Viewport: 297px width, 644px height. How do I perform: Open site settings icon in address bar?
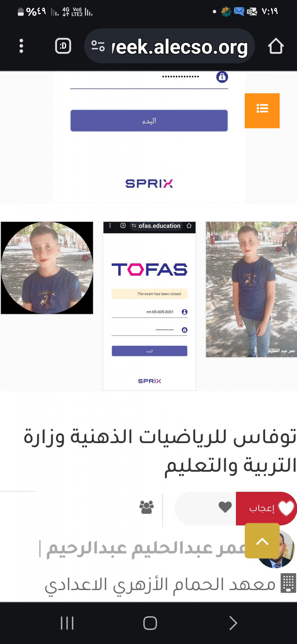(x=98, y=46)
